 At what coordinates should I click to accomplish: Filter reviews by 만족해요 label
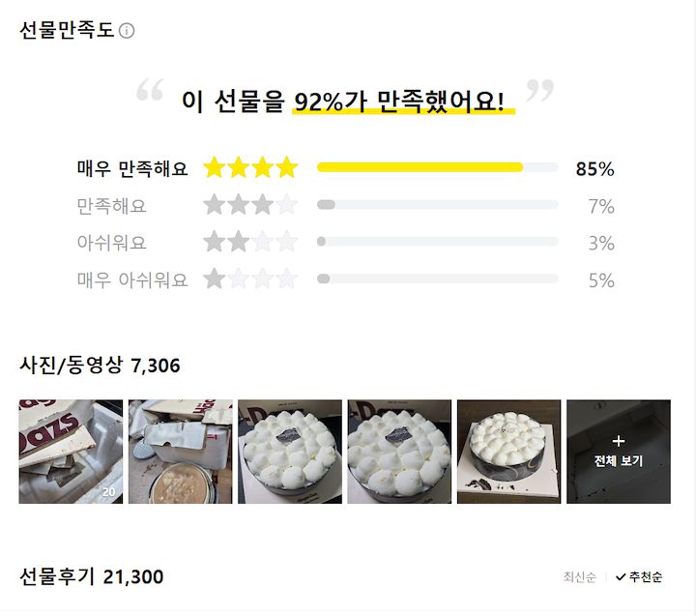[x=112, y=206]
